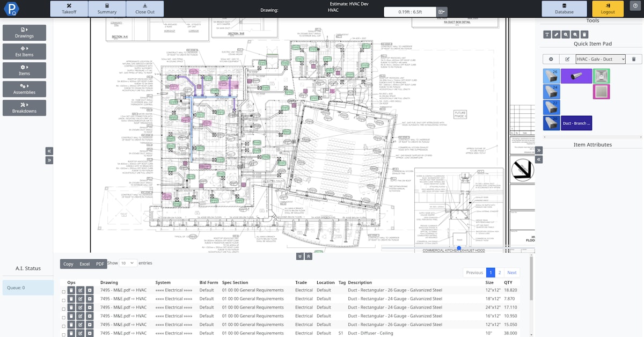
Task: Select the green ceiling diffuser swatch
Action: [602, 76]
